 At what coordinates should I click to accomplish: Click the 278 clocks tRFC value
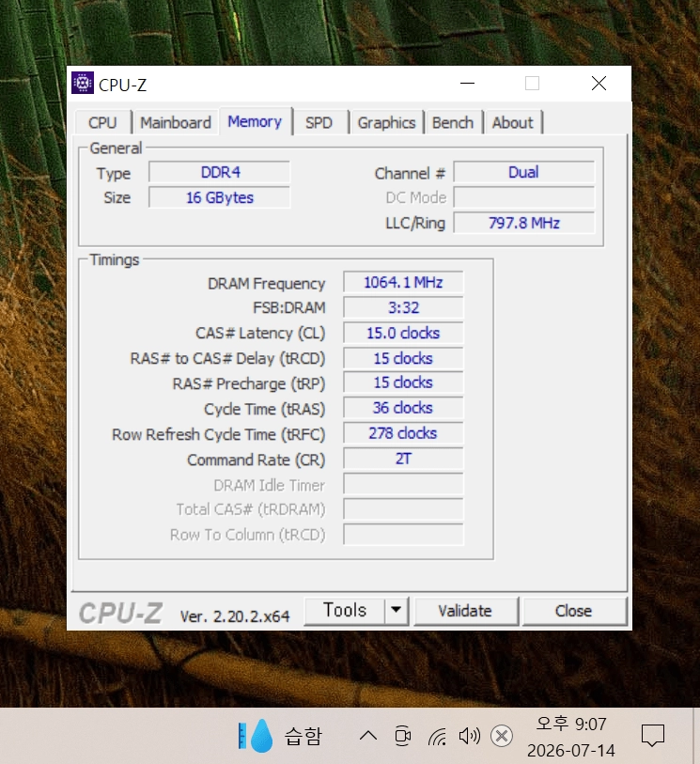point(403,433)
